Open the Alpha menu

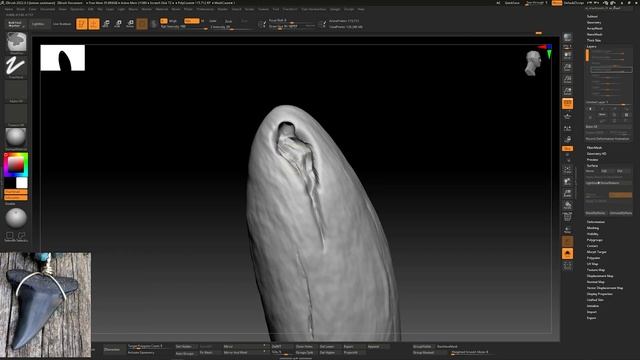[x=9, y=9]
